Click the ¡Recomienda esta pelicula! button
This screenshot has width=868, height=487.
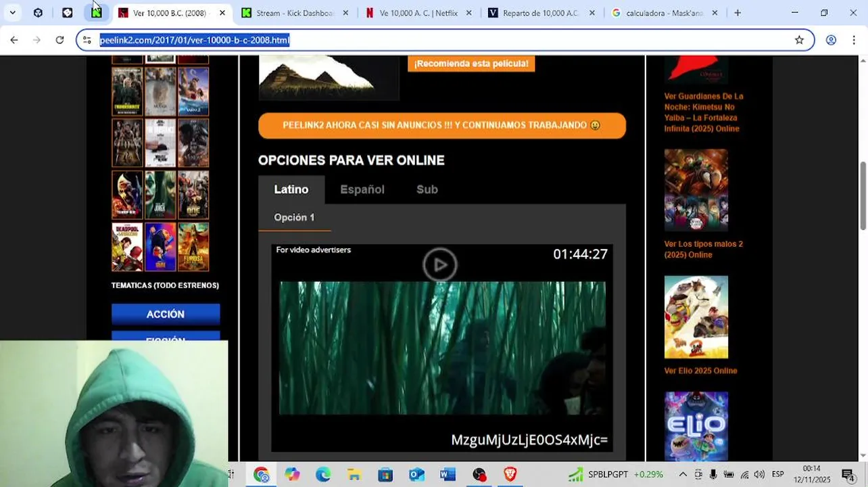[x=471, y=64]
